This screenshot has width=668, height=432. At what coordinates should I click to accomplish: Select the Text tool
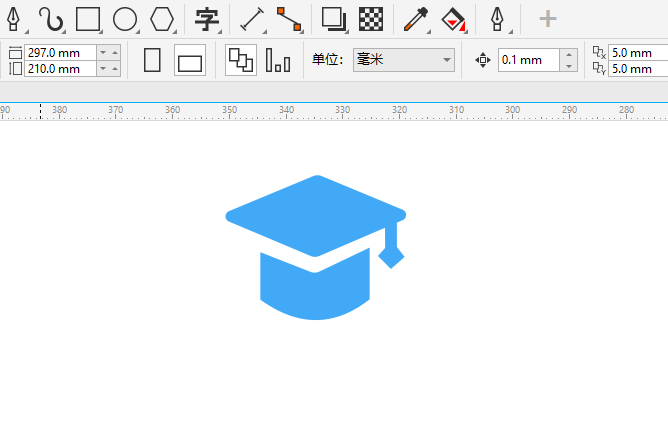pyautogui.click(x=207, y=20)
